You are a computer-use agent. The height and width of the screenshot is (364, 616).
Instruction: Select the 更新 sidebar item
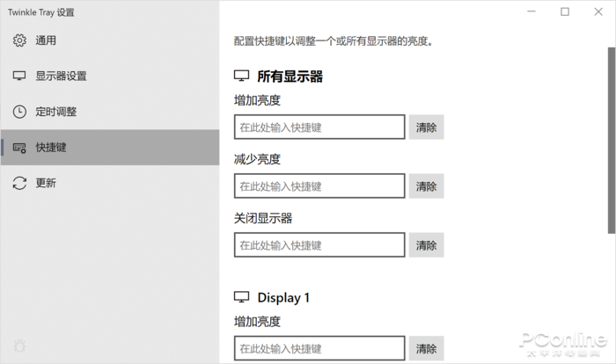(46, 183)
